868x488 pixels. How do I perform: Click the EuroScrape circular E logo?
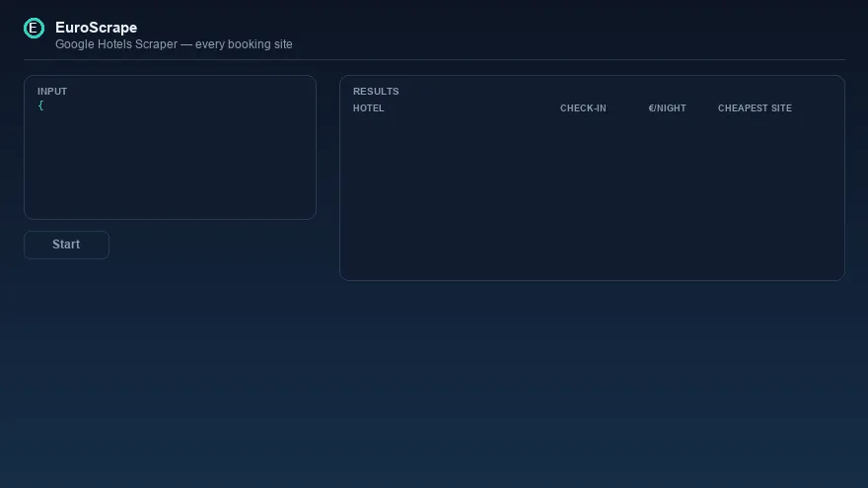34,29
